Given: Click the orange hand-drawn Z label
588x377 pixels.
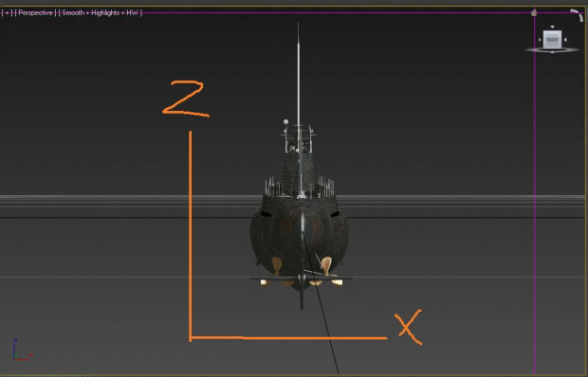Looking at the screenshot, I should coord(186,98).
